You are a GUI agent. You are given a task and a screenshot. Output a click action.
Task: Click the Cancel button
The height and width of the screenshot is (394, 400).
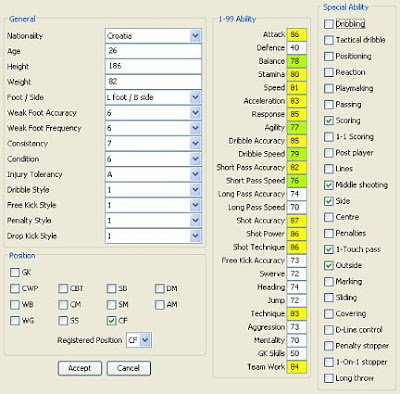[128, 368]
